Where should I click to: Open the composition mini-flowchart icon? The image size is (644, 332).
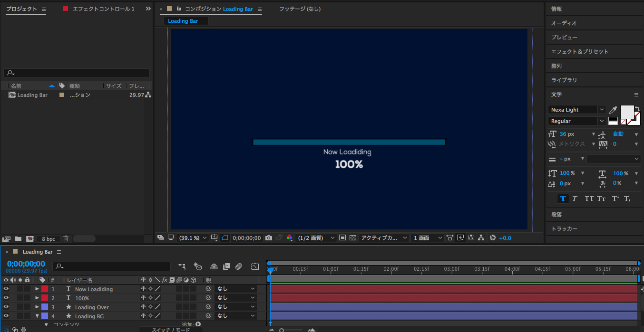pyautogui.click(x=182, y=266)
